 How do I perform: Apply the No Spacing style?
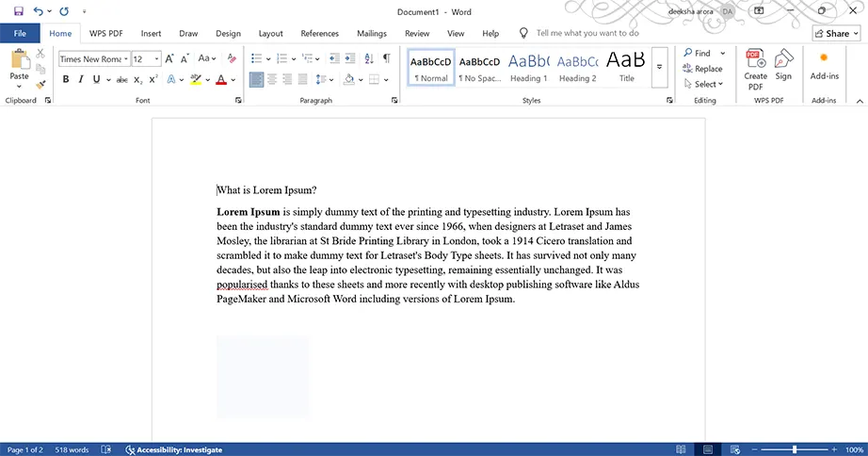(480, 67)
